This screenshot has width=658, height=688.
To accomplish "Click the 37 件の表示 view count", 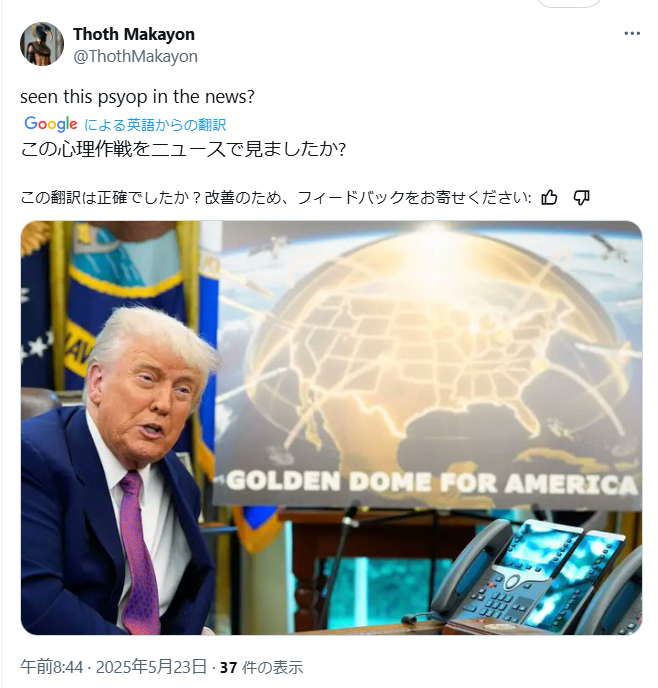I will (261, 667).
